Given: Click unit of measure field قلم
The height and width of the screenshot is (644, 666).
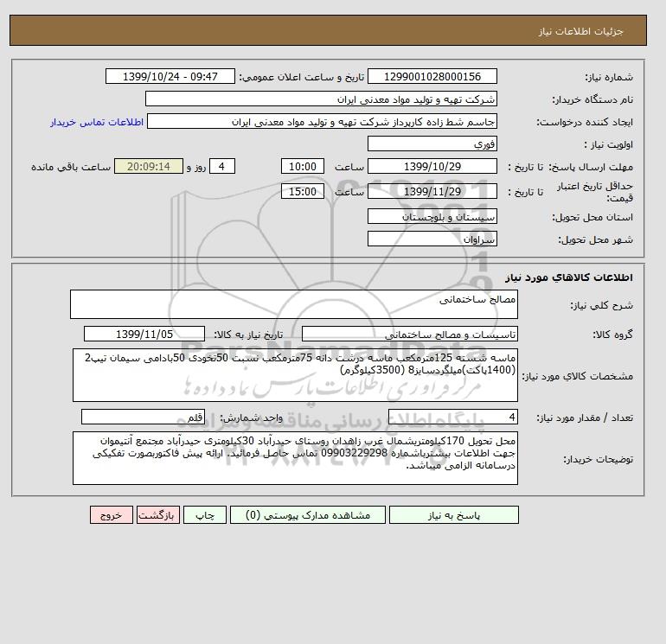Looking at the screenshot, I should (x=143, y=417).
